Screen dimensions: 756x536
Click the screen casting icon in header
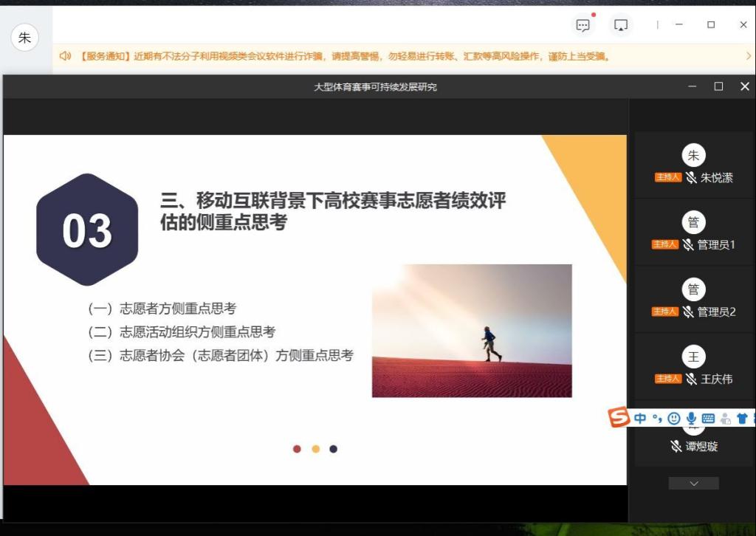click(620, 25)
